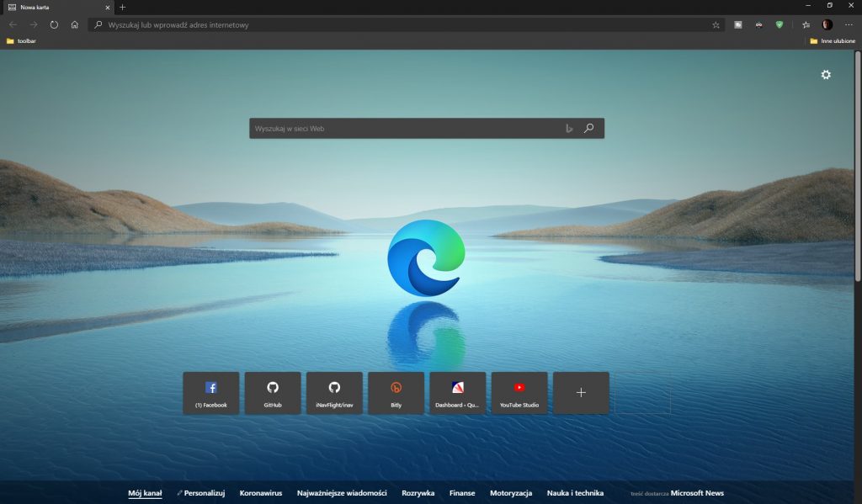Viewport: 862px width, 504px height.
Task: Refresh the current page
Action: point(53,25)
